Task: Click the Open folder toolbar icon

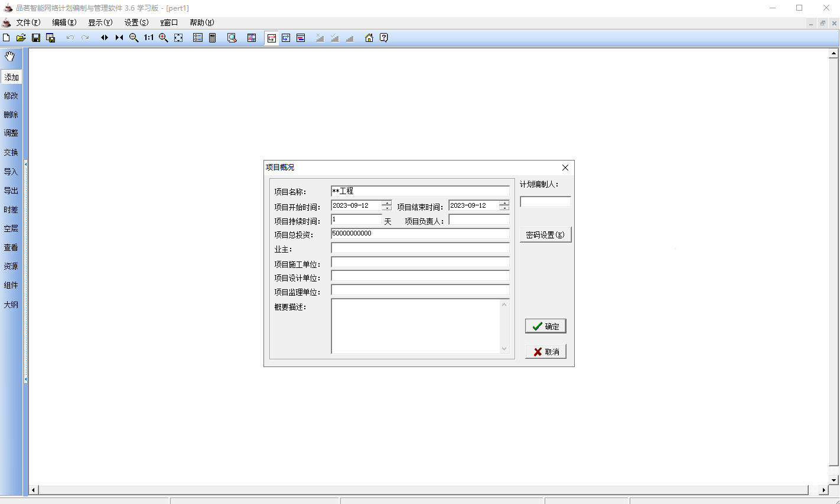Action: pyautogui.click(x=21, y=38)
